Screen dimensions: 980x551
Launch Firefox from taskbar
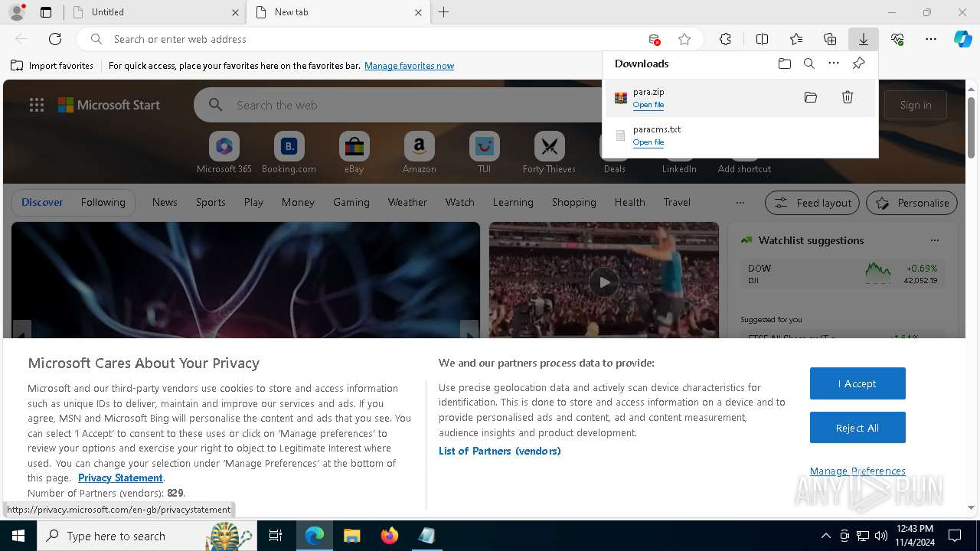click(390, 536)
